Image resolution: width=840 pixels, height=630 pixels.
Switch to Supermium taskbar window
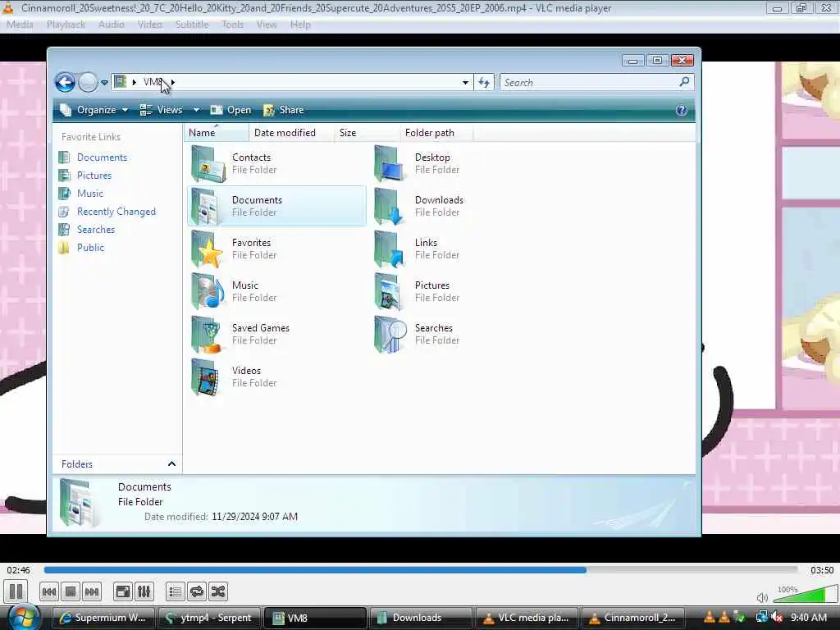point(103,618)
